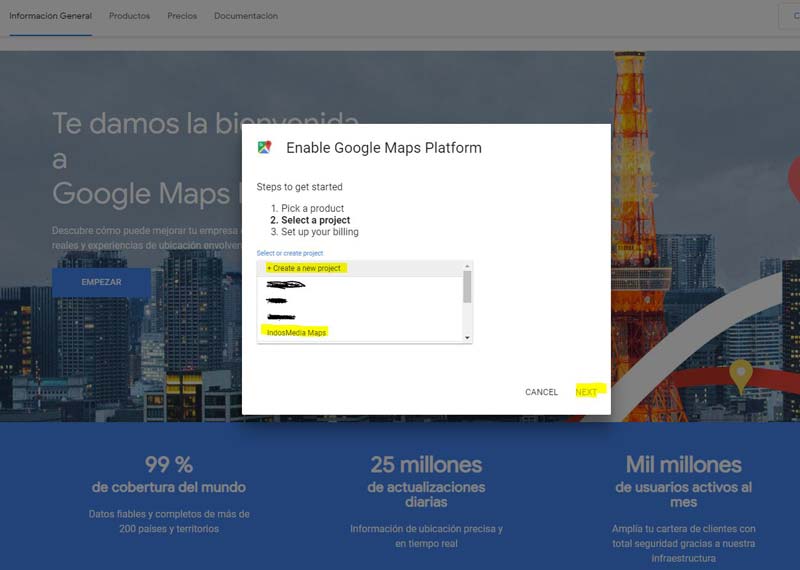The height and width of the screenshot is (570, 800).
Task: Open the Precios tab
Action: pos(182,16)
